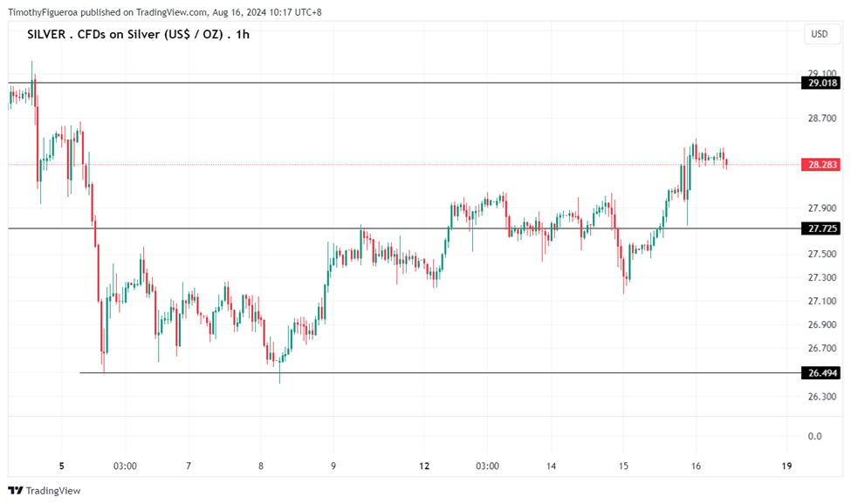Select the 27.725 price level label
The height and width of the screenshot is (504, 851).
point(822,228)
